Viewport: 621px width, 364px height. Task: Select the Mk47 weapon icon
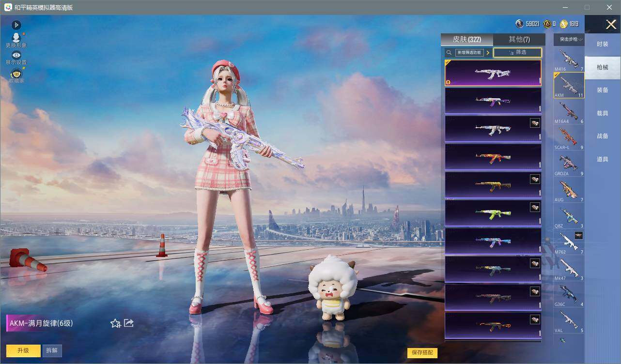pos(569,269)
